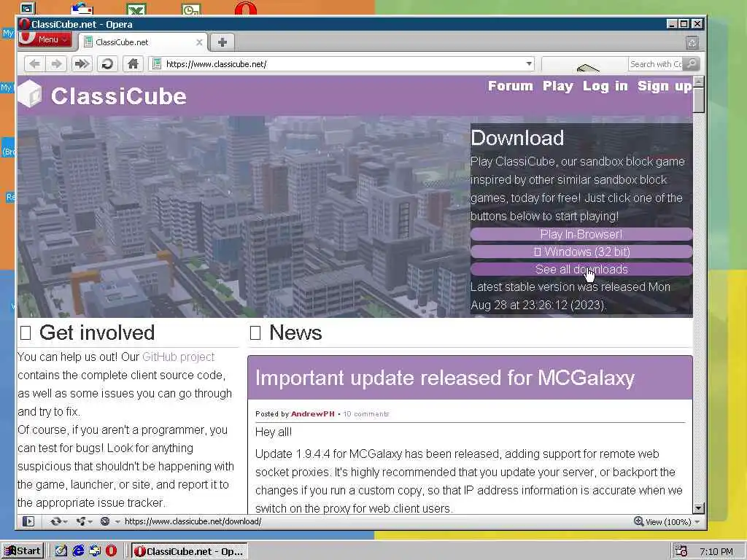The height and width of the screenshot is (560, 747).
Task: Open AndrewPH author profile link
Action: (312, 414)
